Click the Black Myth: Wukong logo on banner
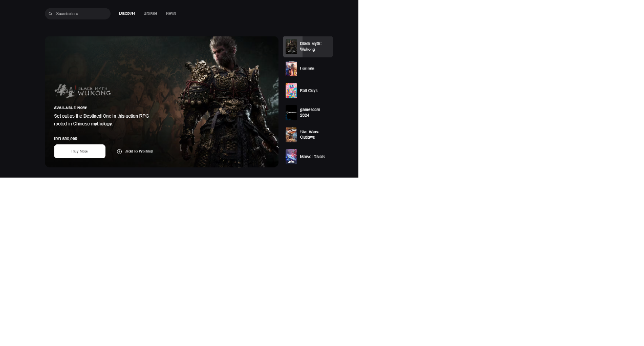The height and width of the screenshot is (346, 644). (x=82, y=90)
